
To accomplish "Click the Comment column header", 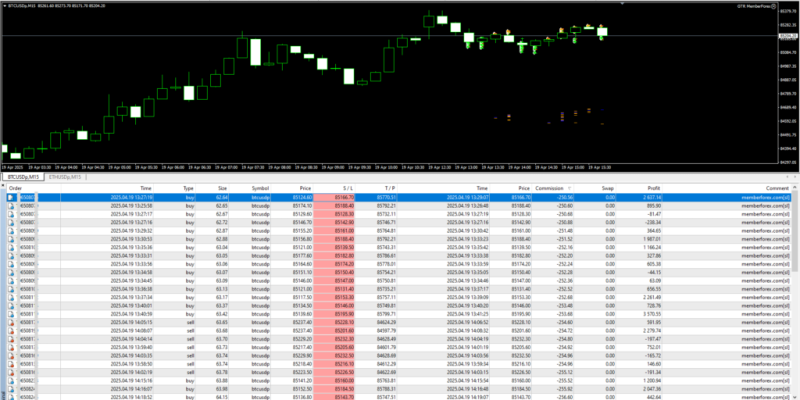I will (777, 188).
